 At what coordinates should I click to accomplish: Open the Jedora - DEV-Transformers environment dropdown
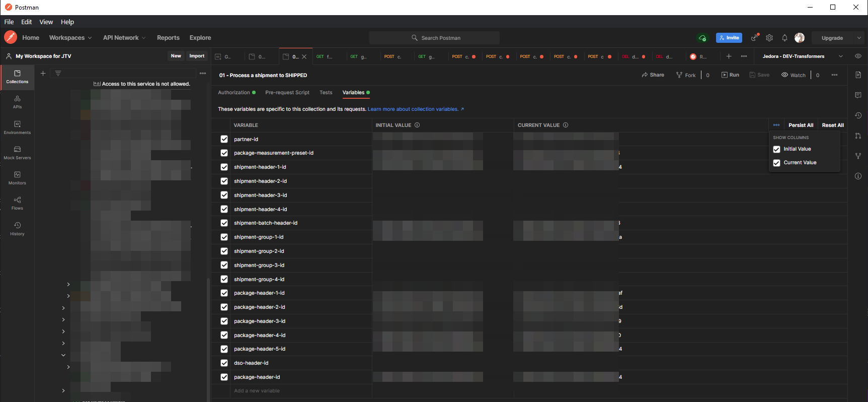click(802, 56)
